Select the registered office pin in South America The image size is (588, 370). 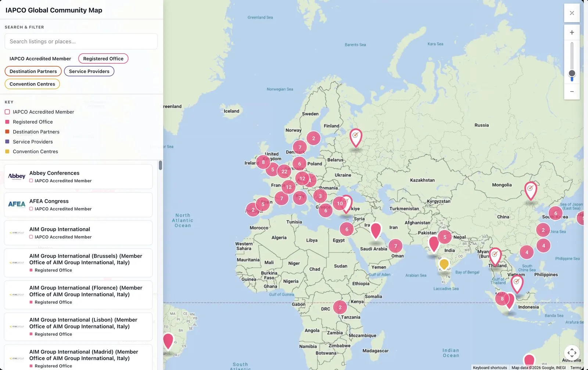click(168, 341)
